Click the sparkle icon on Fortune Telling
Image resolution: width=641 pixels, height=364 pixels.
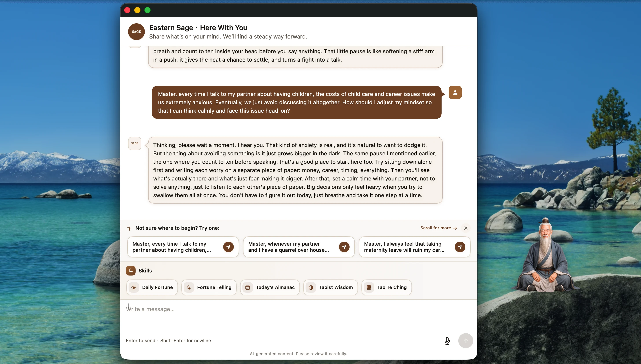189,287
